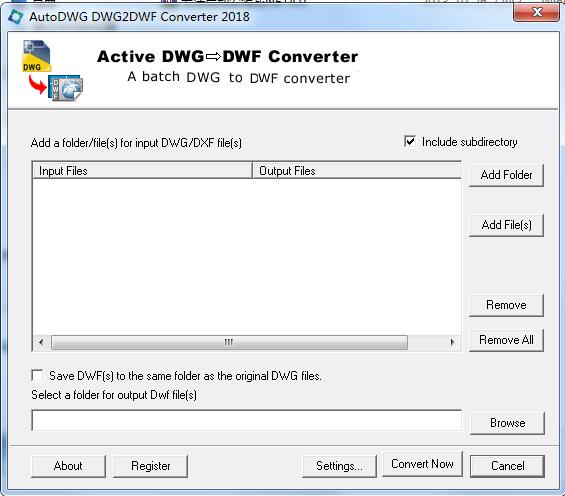565x496 pixels.
Task: Click the file list right scroll arrow
Action: pyautogui.click(x=452, y=342)
